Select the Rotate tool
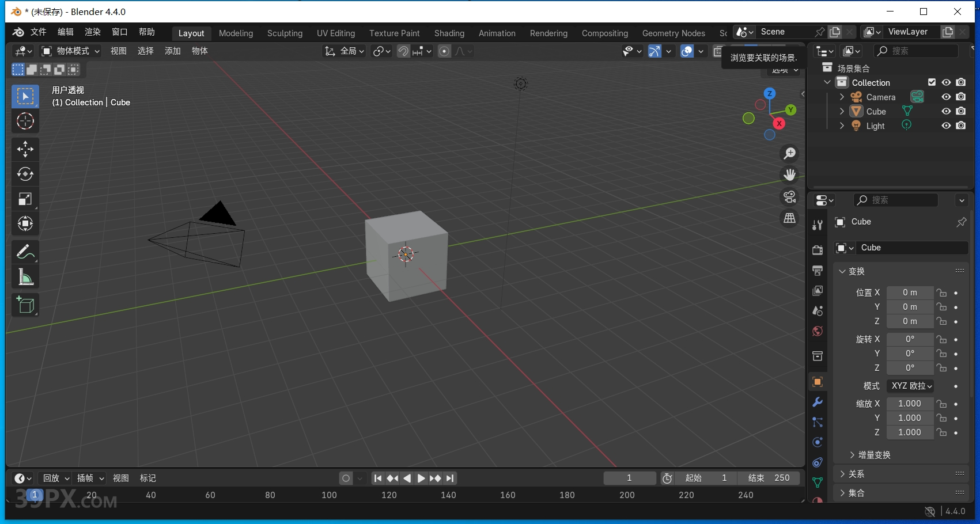Image resolution: width=980 pixels, height=524 pixels. click(25, 173)
